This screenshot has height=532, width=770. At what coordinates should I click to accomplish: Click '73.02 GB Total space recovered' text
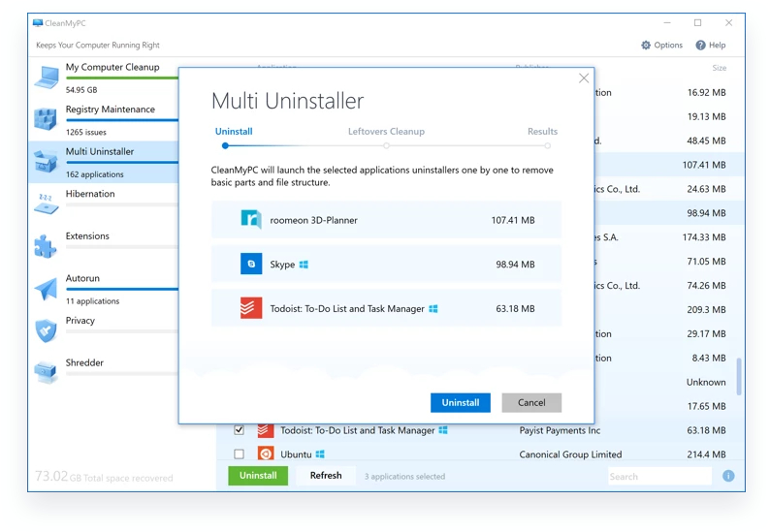coord(104,476)
